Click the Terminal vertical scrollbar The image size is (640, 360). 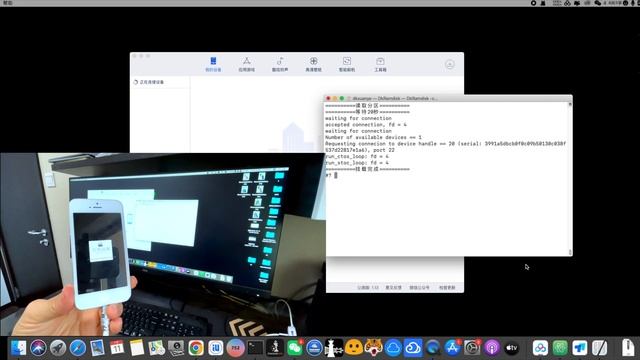570,179
